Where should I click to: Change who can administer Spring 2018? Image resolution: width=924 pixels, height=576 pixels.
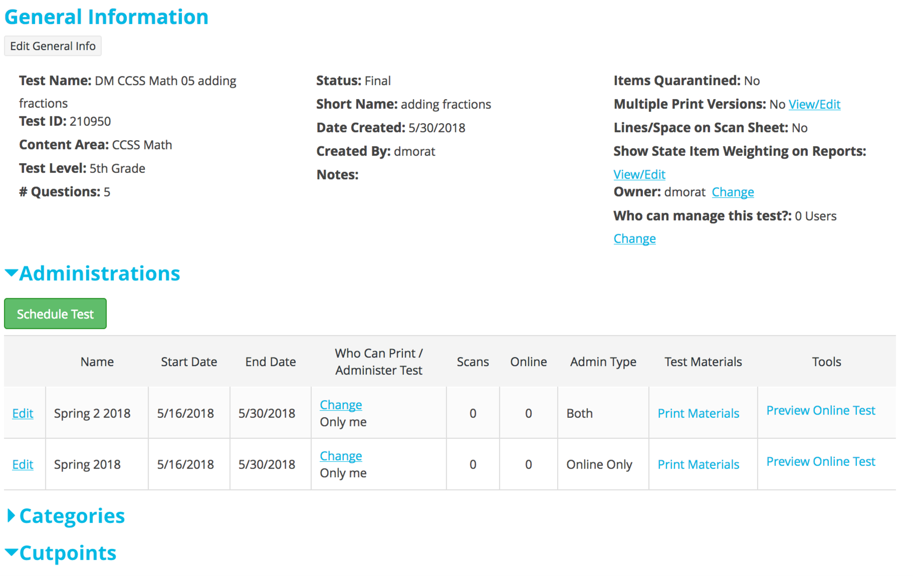click(x=341, y=456)
